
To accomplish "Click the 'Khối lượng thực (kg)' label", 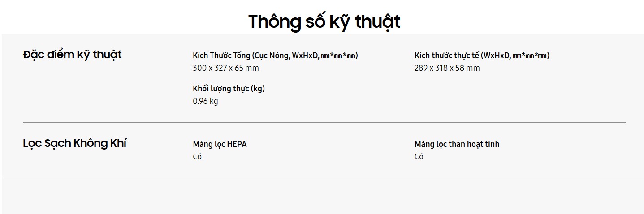I will 229,89.
